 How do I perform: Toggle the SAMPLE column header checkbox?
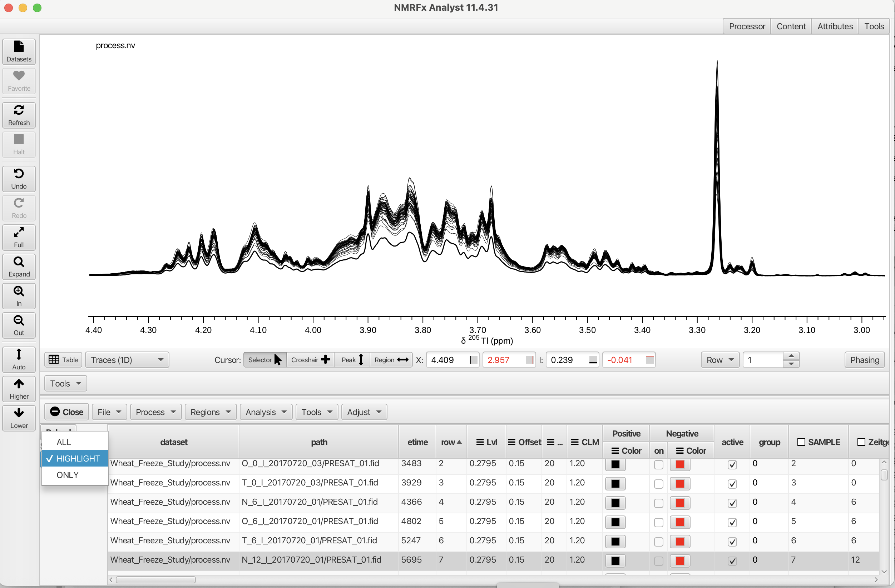[x=801, y=442]
